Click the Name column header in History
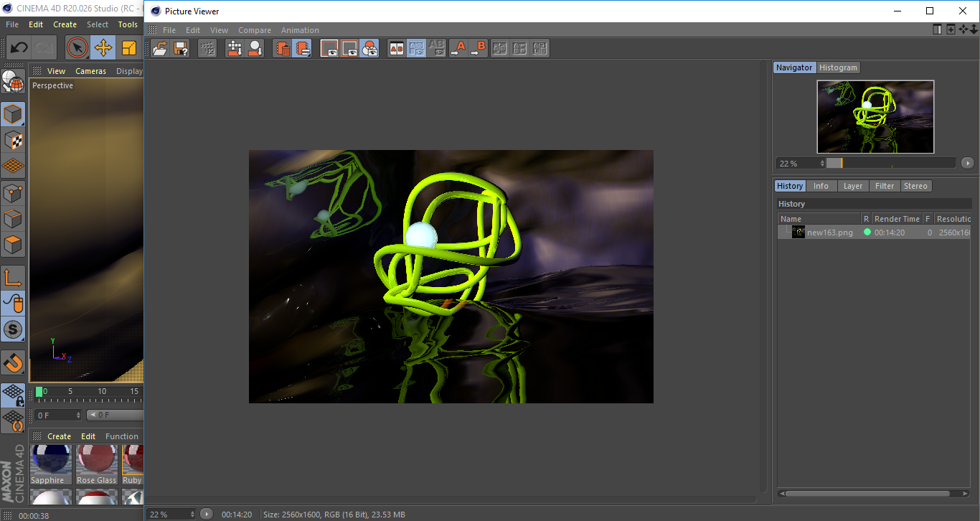 pos(819,219)
